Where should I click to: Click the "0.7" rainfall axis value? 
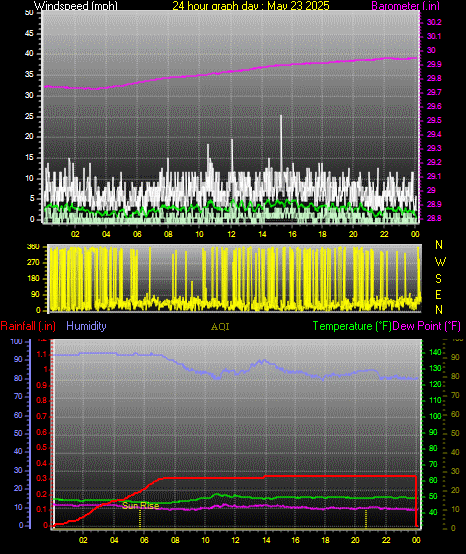(42, 416)
